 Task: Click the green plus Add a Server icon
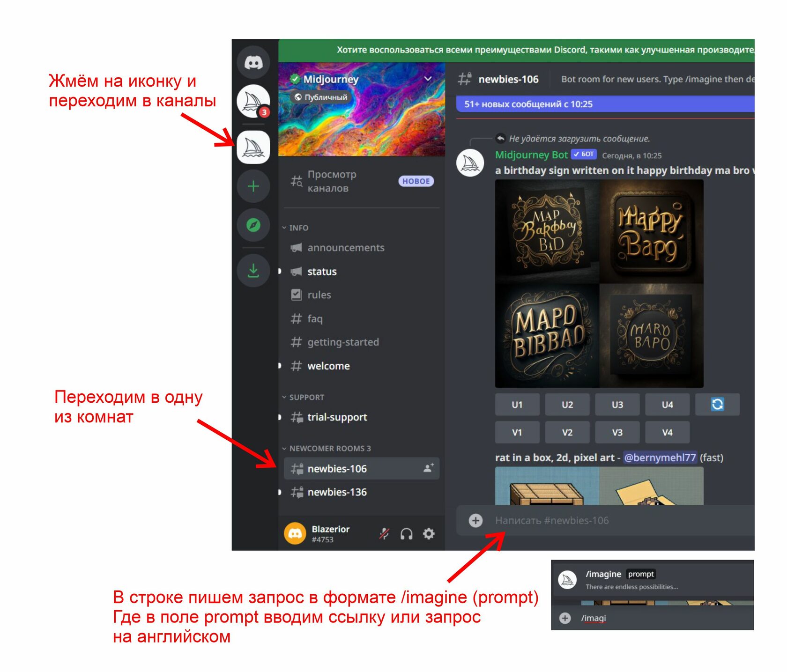pos(253,186)
